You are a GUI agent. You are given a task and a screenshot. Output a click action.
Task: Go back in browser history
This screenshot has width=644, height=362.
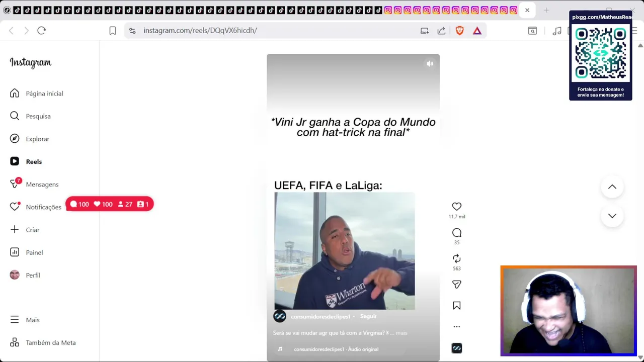pos(11,31)
